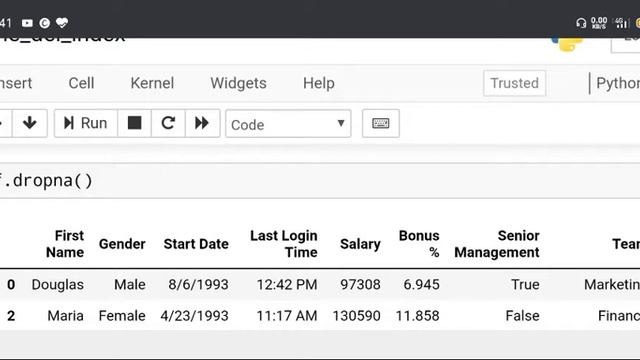Select the Maria name cell
Viewport: 640px width, 360px height.
coord(65,316)
